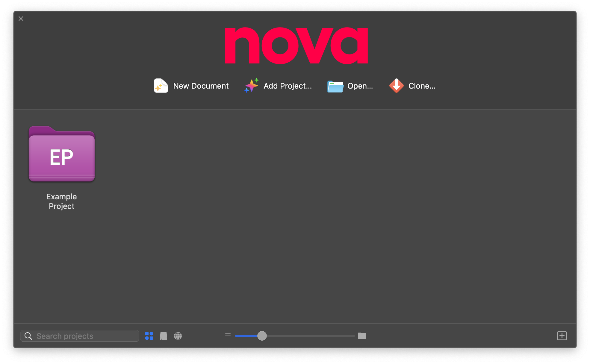The image size is (590, 364).
Task: Click the magnifying glass search icon
Action: coord(28,336)
